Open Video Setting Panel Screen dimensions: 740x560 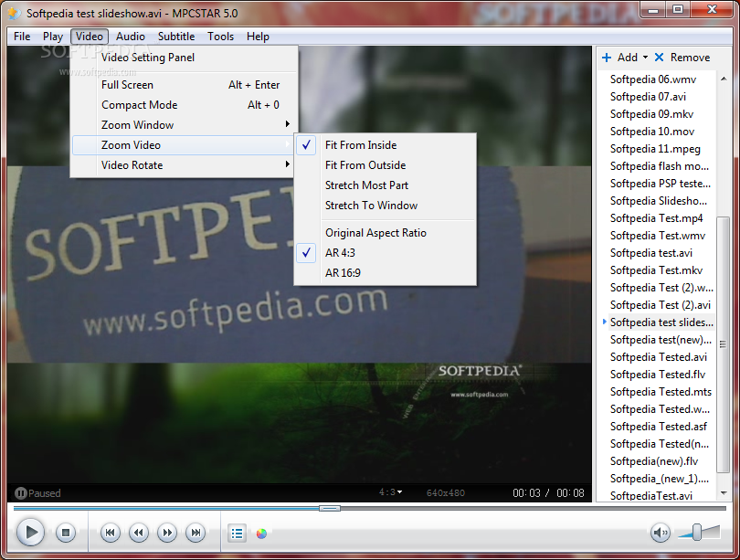[x=182, y=58]
